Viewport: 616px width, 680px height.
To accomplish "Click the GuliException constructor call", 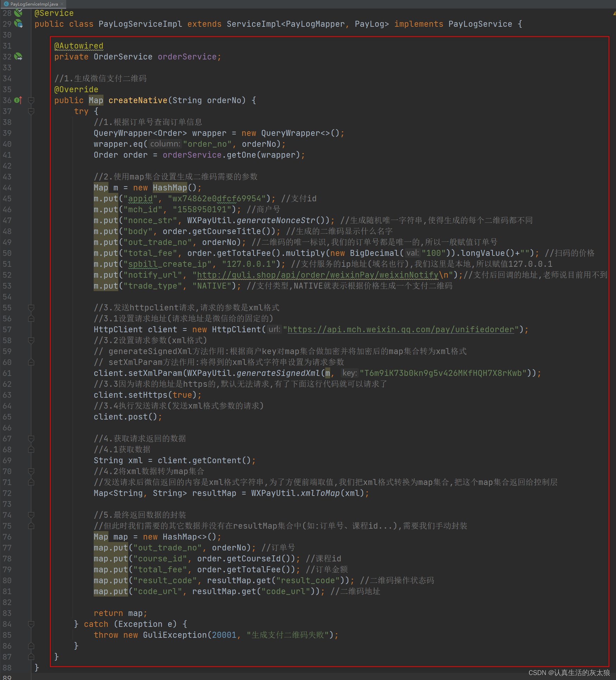I will (175, 635).
